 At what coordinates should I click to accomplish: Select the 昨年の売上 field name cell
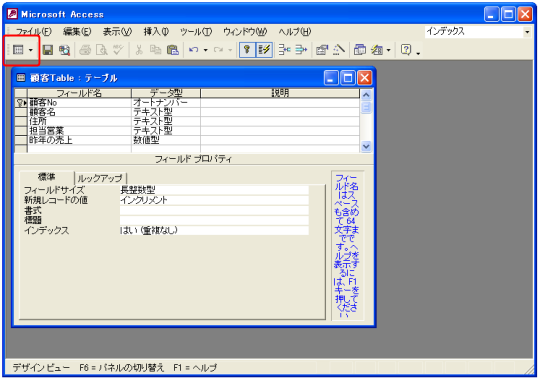tap(79, 140)
